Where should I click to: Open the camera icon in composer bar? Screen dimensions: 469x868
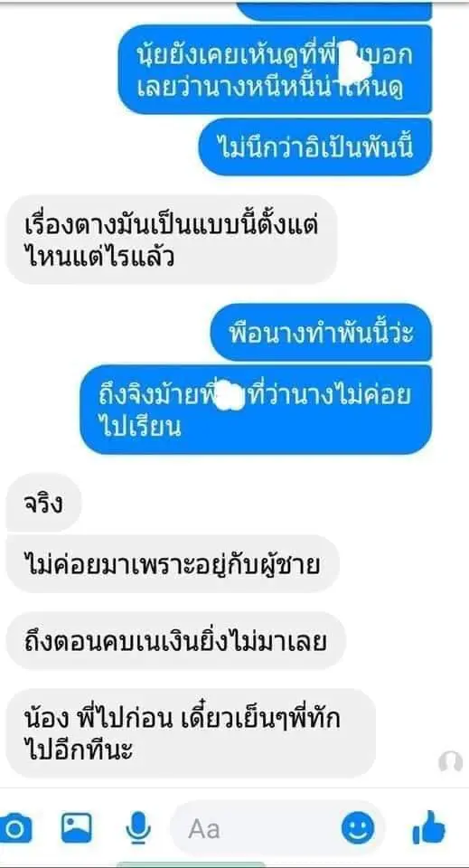14,827
